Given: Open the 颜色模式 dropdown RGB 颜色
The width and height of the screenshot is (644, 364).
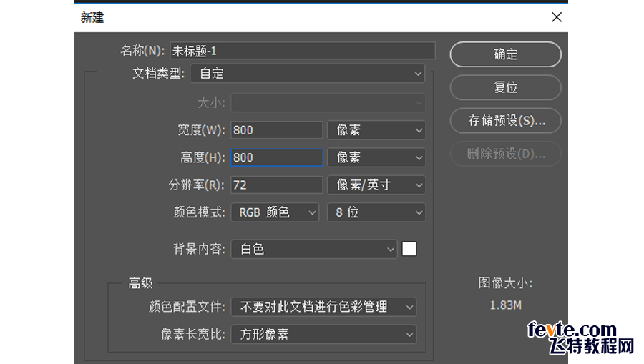Looking at the screenshot, I should 275,212.
